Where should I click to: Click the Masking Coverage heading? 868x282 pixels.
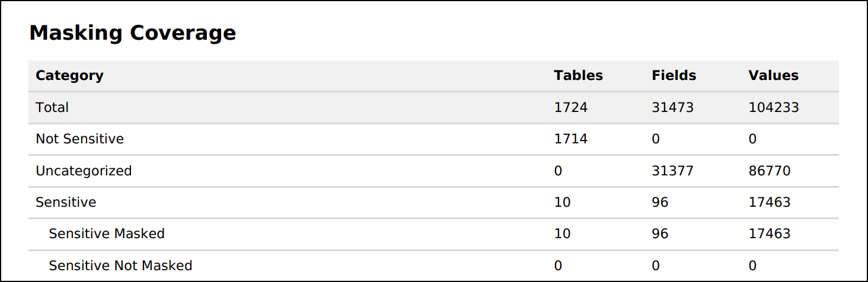pyautogui.click(x=132, y=33)
